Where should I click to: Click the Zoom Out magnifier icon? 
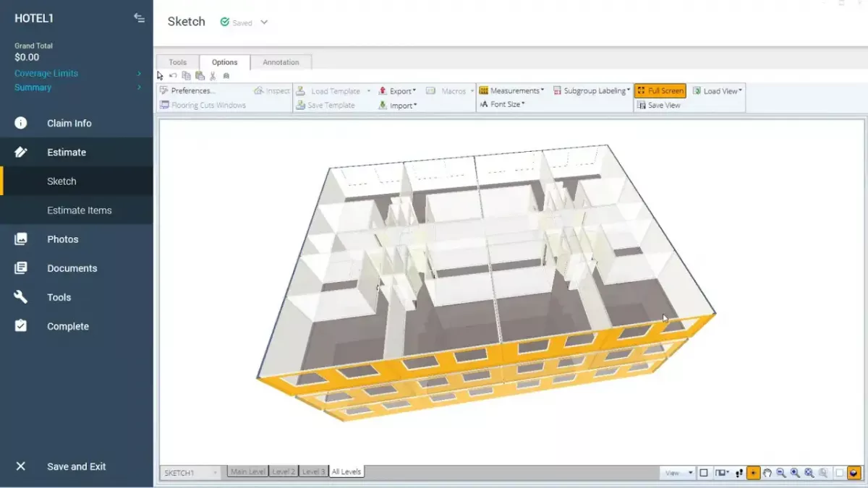pos(781,473)
